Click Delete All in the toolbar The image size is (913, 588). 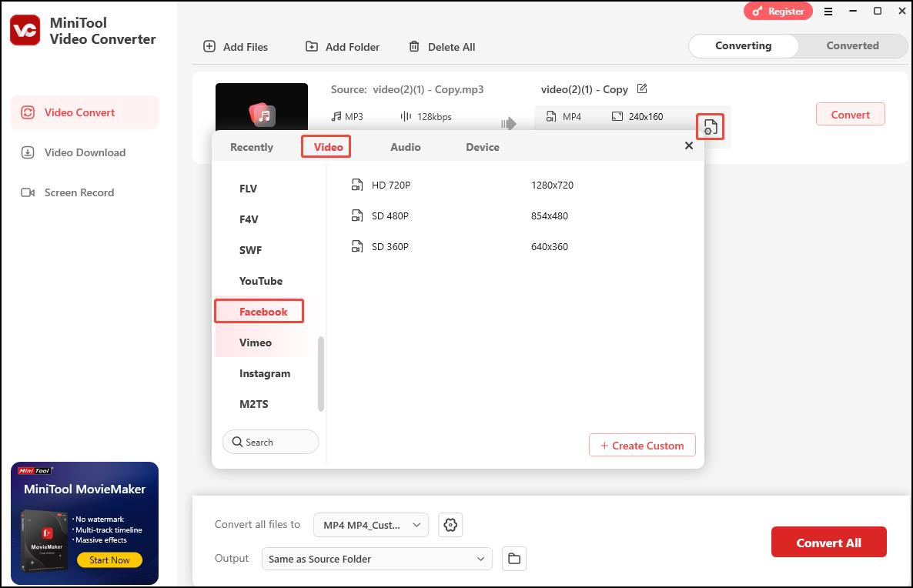click(x=442, y=47)
